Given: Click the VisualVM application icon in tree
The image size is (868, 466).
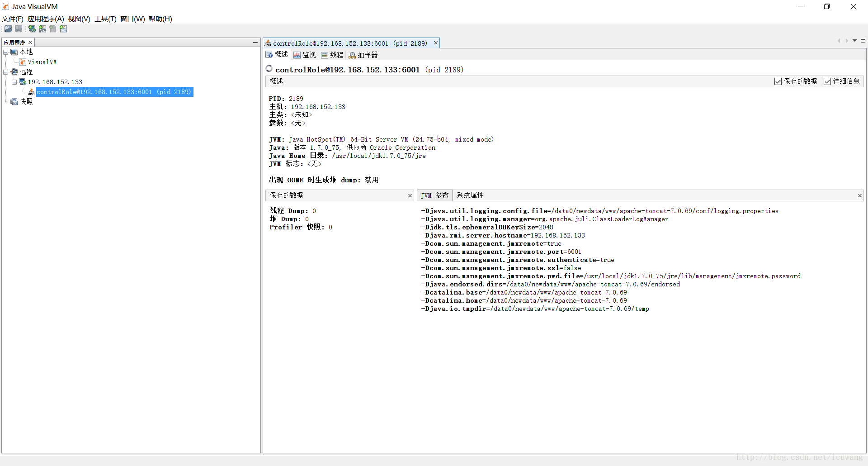Looking at the screenshot, I should [23, 62].
